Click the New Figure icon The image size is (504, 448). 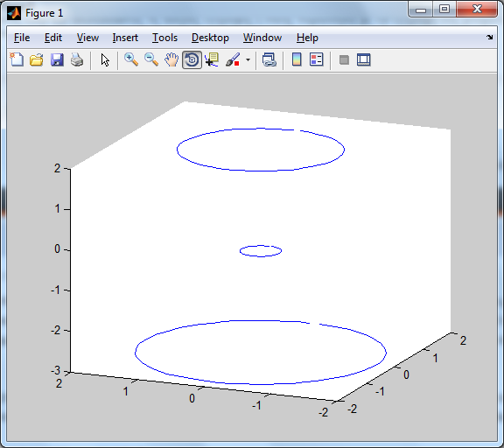(x=17, y=59)
